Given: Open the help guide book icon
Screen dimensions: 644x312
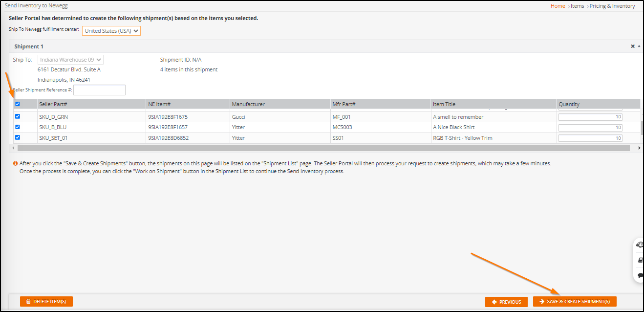Looking at the screenshot, I should 641,260.
